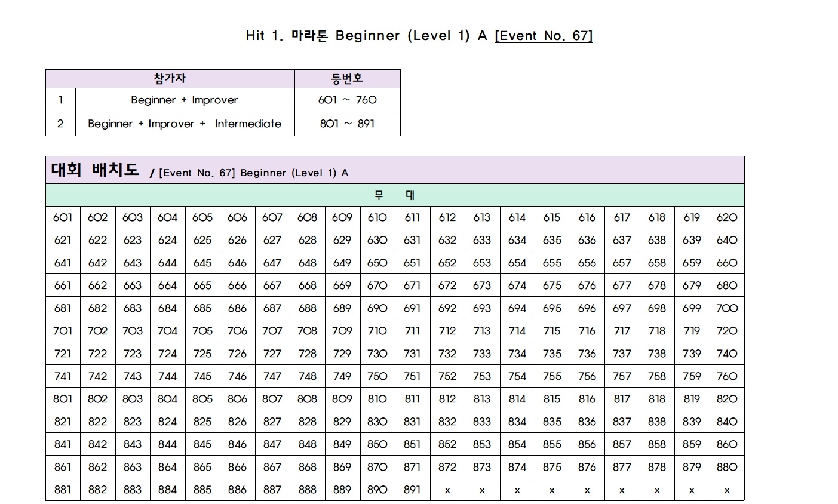Screen dimensions: 838x504
Task: Click the 참가자 column header
Action: pos(170,79)
